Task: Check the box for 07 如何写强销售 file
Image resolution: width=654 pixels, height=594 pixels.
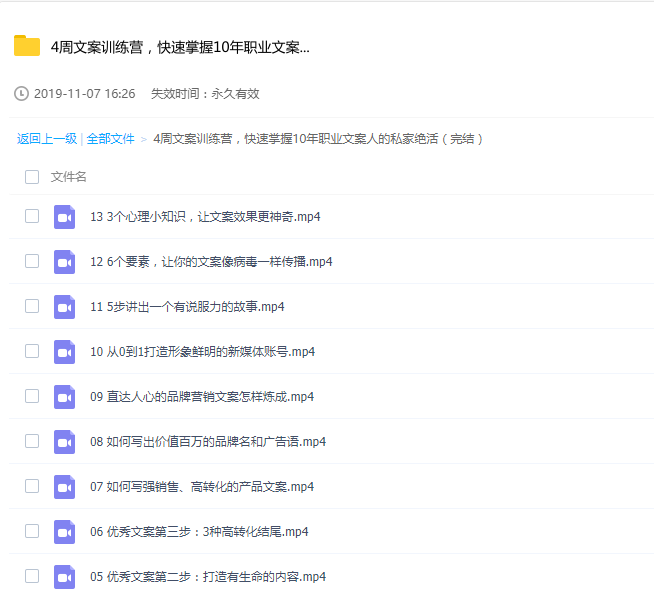Action: click(32, 486)
